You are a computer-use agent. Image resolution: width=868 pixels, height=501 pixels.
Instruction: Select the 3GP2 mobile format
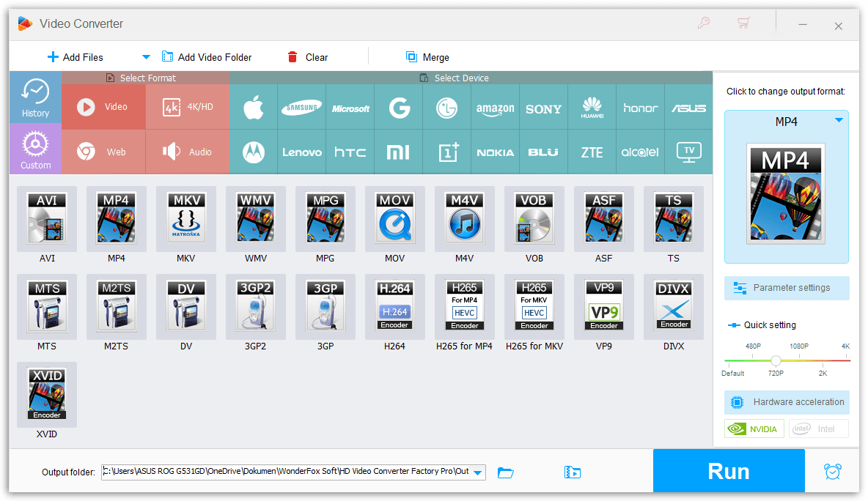point(256,307)
